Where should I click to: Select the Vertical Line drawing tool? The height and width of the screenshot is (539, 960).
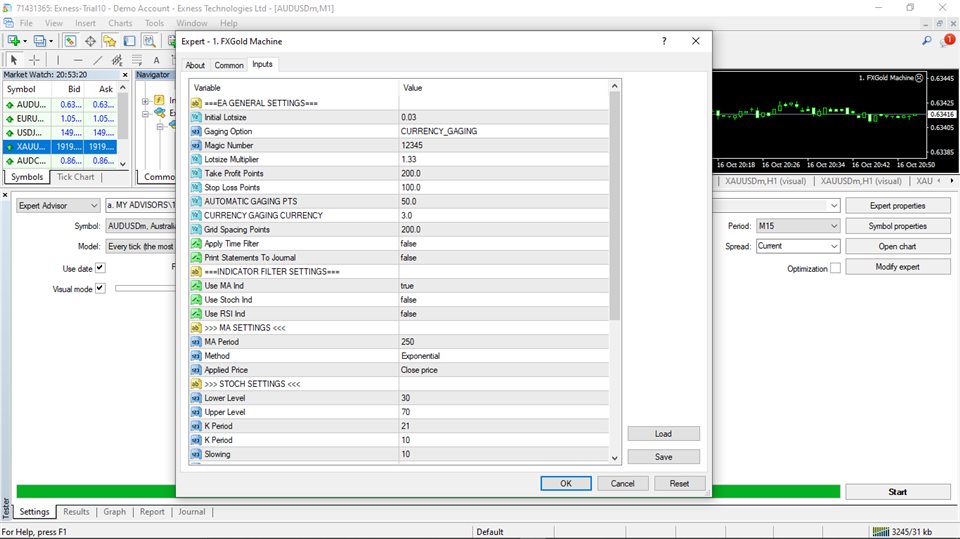[58, 59]
